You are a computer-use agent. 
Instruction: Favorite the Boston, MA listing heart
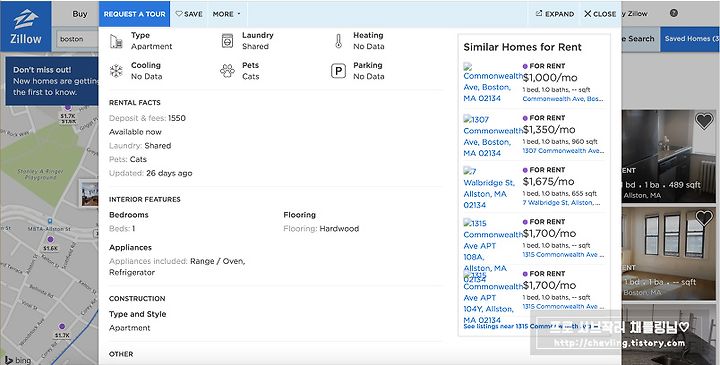click(x=704, y=219)
